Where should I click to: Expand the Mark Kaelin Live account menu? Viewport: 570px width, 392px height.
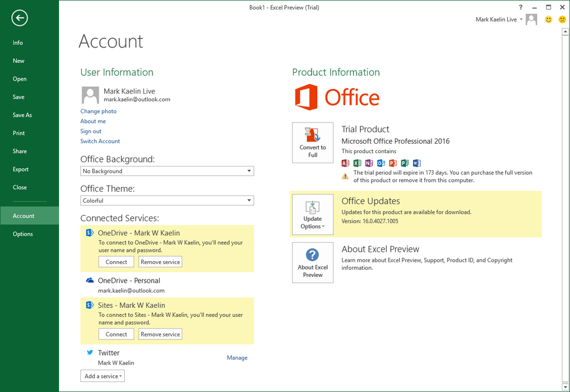point(499,19)
